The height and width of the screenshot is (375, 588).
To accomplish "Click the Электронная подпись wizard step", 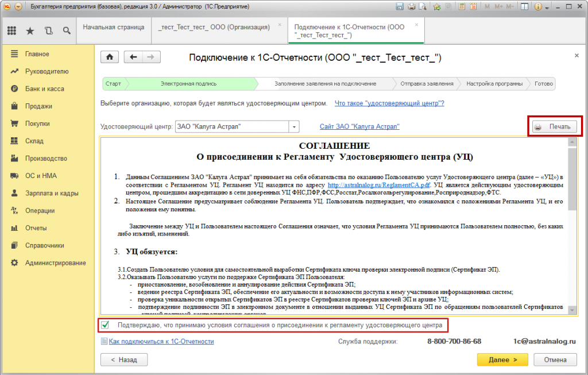I will pyautogui.click(x=188, y=84).
